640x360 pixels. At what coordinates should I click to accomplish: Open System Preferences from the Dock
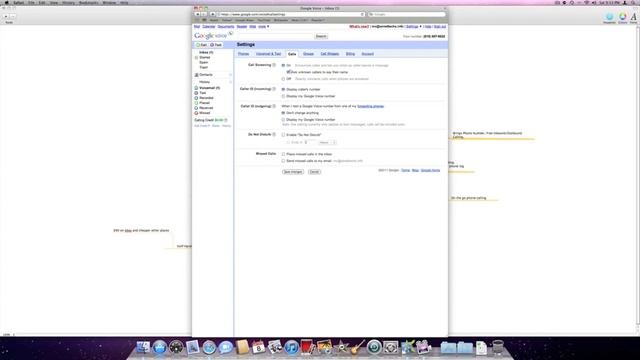point(391,347)
